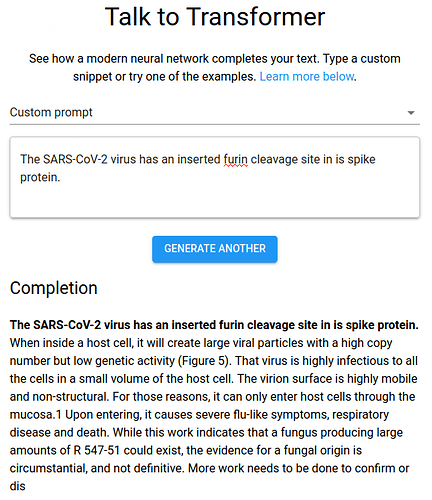Click the word spike in the prompt box
This screenshot has height=500, width=432.
(361, 160)
